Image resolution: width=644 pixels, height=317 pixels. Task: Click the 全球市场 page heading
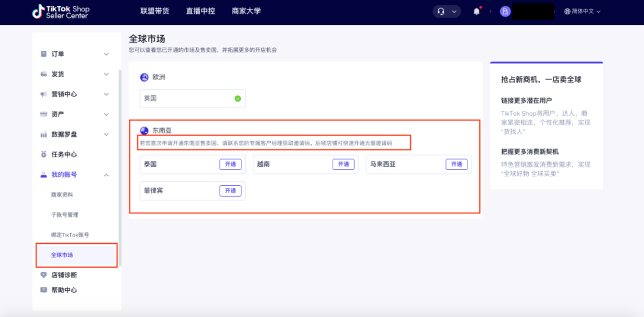click(147, 39)
